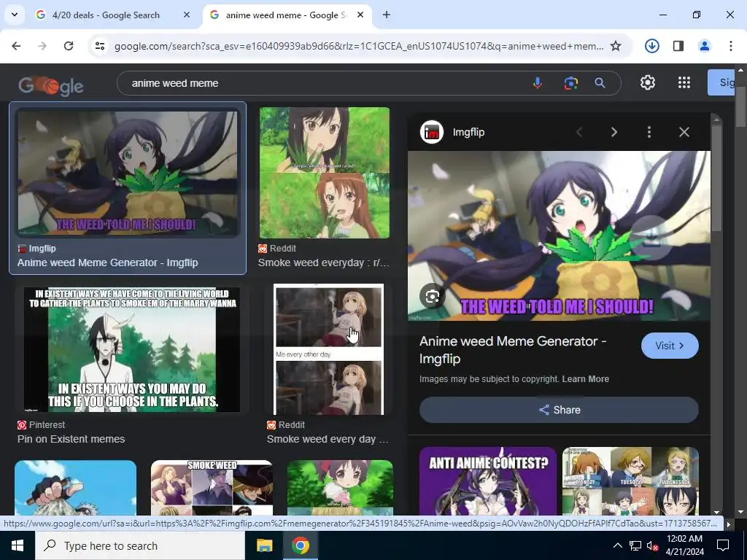Click the Visit button
Image resolution: width=747 pixels, height=560 pixels.
click(x=670, y=346)
